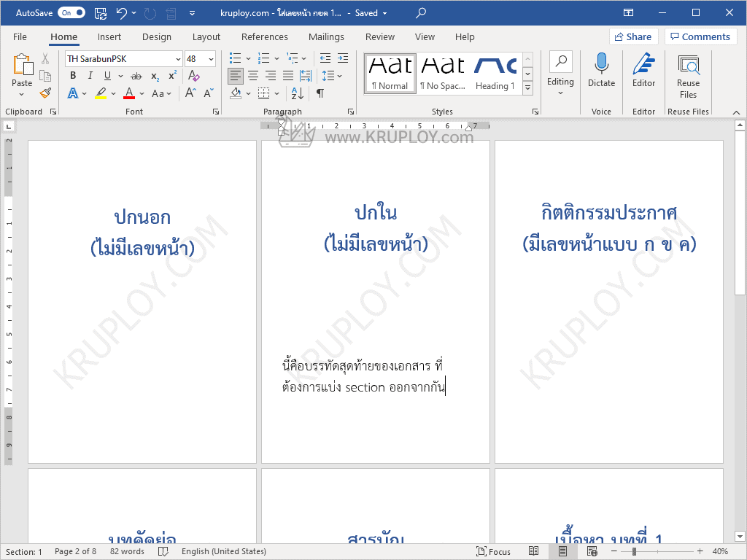Switch to the Insert ribbon tab
The height and width of the screenshot is (560, 747).
pyautogui.click(x=109, y=37)
